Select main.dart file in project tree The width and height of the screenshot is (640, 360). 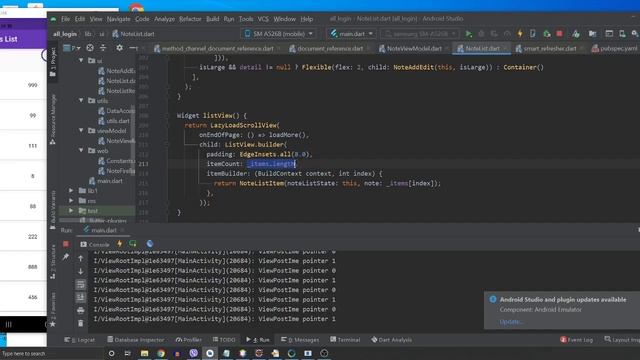(x=106, y=181)
